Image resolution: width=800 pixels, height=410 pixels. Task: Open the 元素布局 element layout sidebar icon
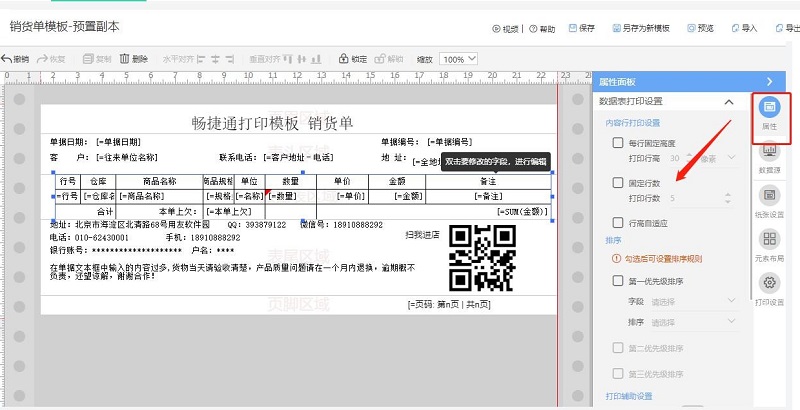(x=769, y=239)
